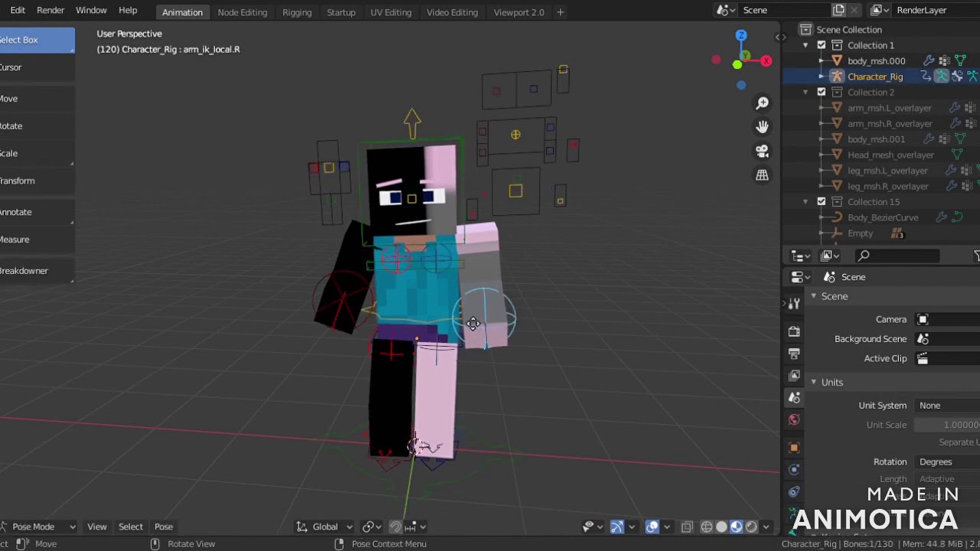Click the add workspace plus button

coord(560,12)
